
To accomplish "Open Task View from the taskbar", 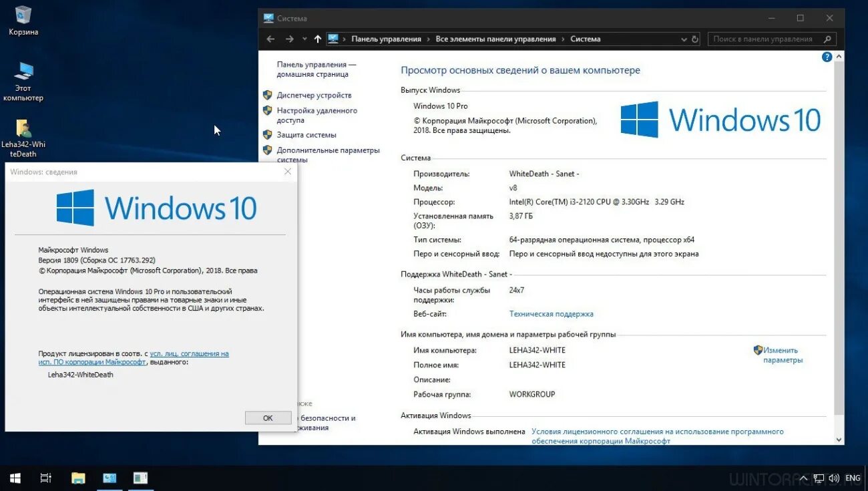I will [45, 478].
